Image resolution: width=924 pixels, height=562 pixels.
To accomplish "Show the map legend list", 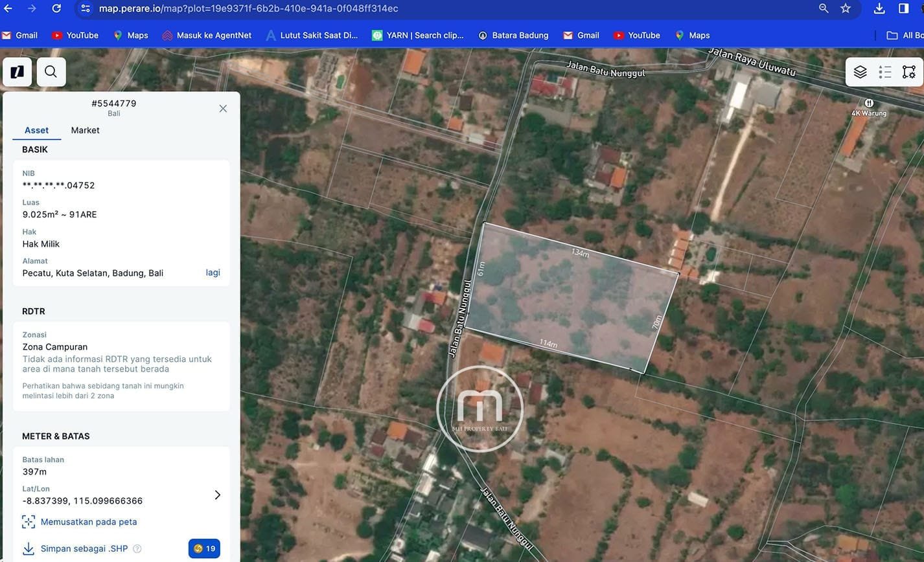I will pos(884,72).
